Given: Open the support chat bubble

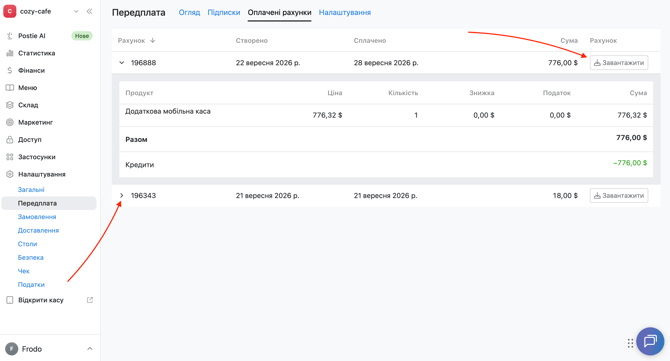Looking at the screenshot, I should (x=650, y=341).
